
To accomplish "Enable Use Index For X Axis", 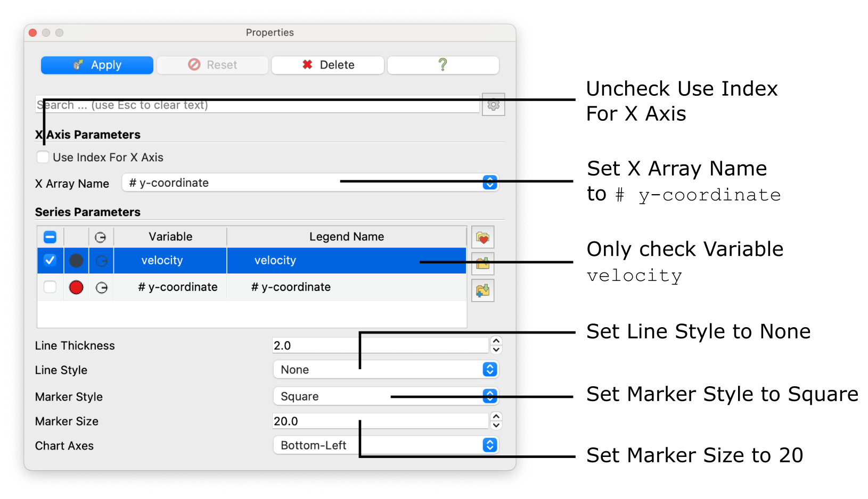I will (x=43, y=157).
